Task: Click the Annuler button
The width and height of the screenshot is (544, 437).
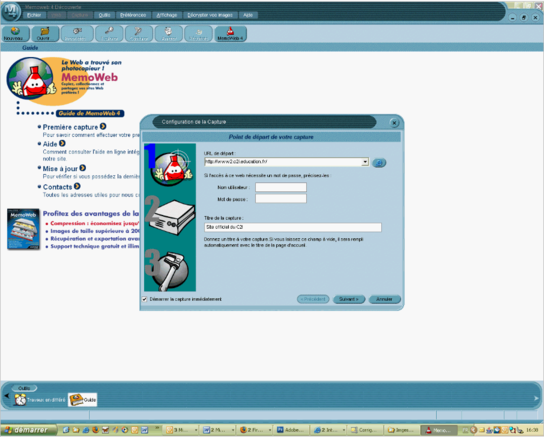Action: [384, 299]
